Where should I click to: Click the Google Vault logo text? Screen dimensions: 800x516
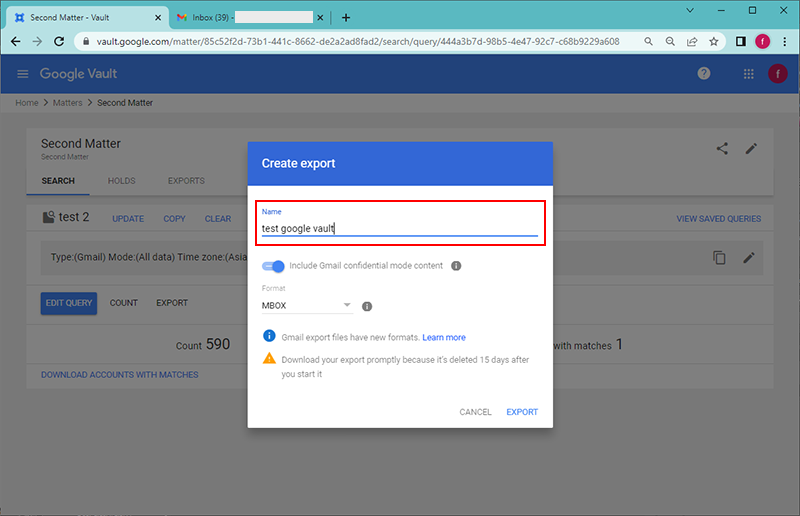pyautogui.click(x=79, y=74)
